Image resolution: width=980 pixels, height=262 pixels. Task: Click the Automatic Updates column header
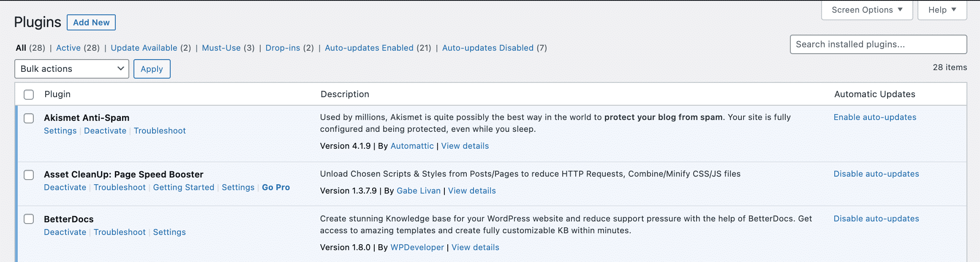pyautogui.click(x=875, y=94)
